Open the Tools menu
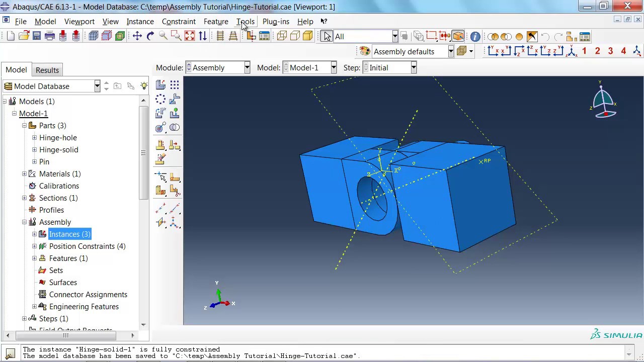The width and height of the screenshot is (644, 362). click(x=246, y=22)
